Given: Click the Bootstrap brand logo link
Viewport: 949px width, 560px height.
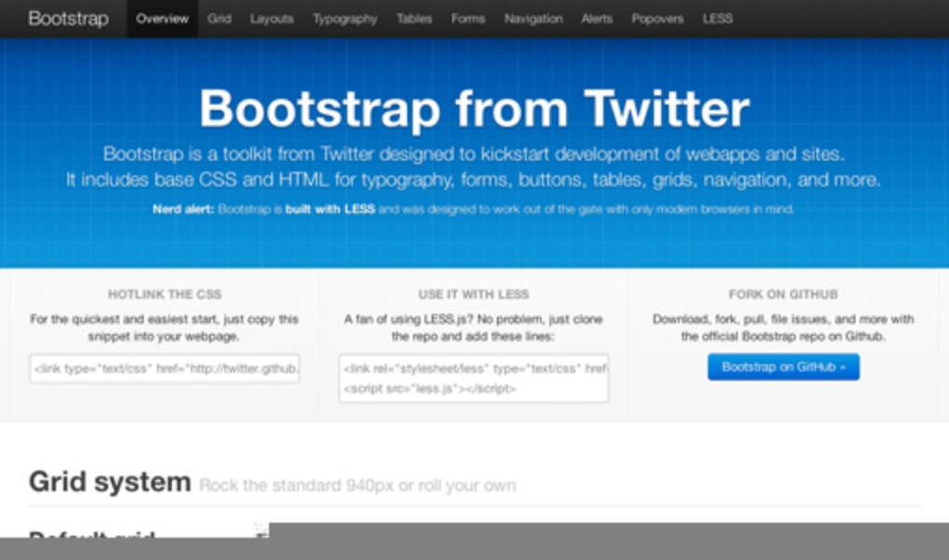Looking at the screenshot, I should click(x=68, y=19).
